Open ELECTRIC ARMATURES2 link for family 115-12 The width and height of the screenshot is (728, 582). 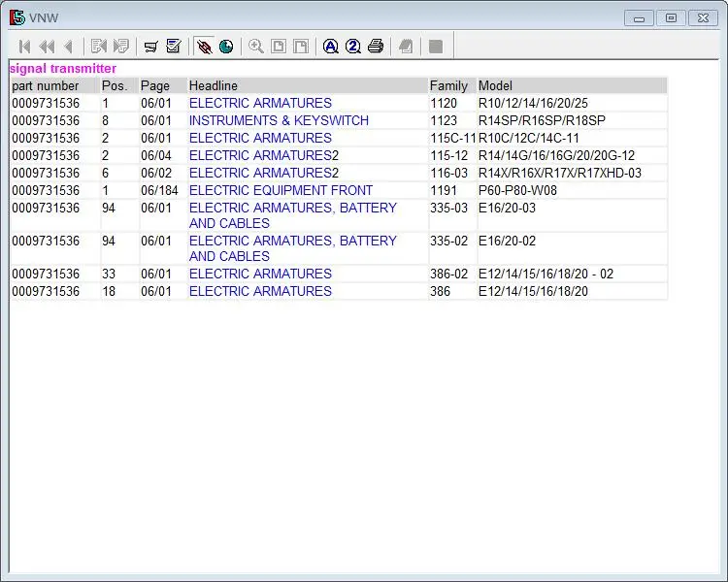[264, 155]
